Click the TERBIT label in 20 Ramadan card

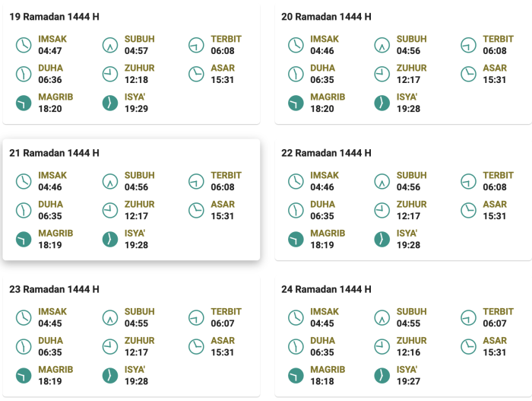498,39
